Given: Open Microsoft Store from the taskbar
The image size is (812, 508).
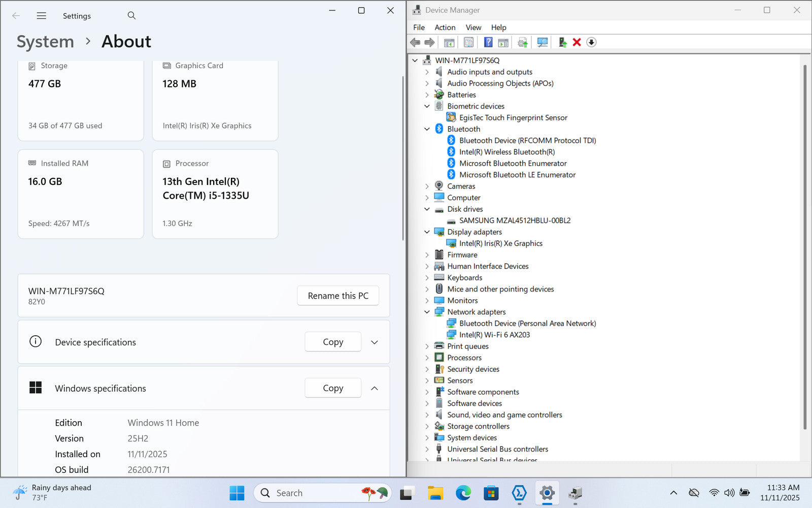Looking at the screenshot, I should click(491, 493).
